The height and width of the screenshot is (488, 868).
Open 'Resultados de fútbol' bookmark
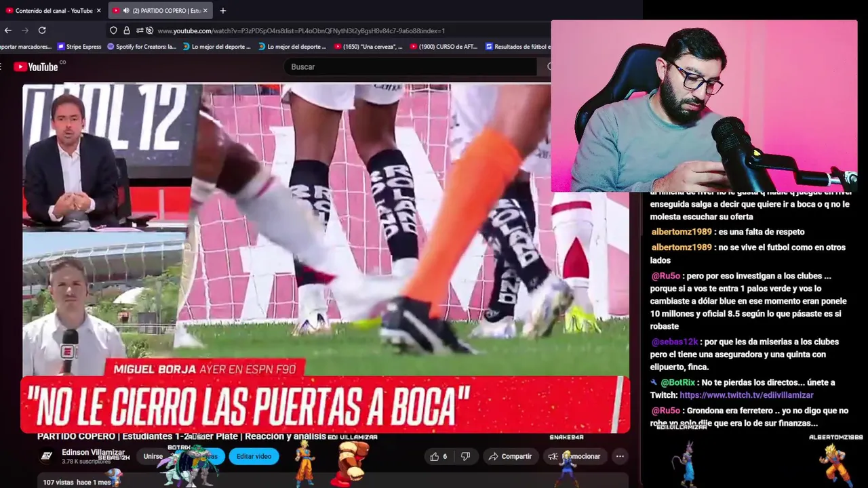[519, 47]
